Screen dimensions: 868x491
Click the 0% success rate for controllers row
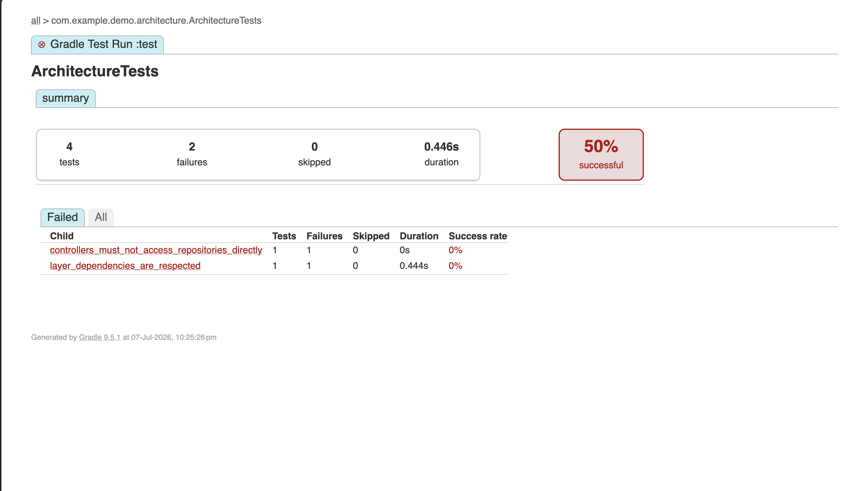pos(455,250)
